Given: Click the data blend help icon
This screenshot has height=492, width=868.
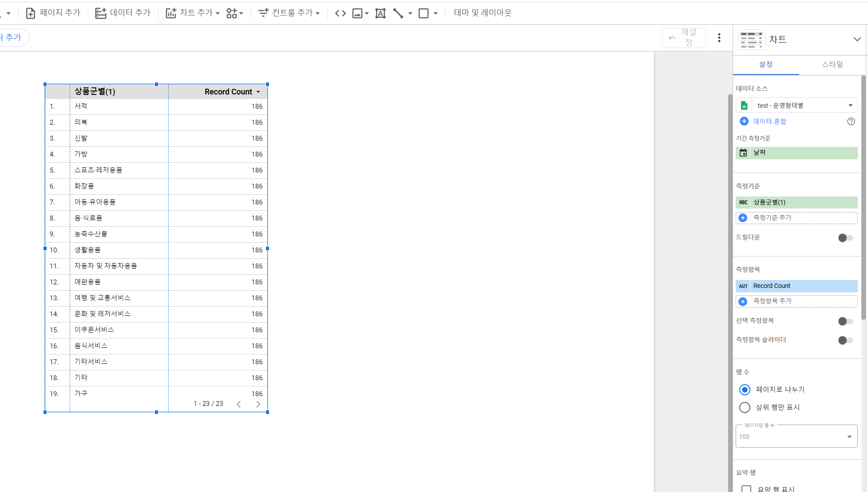Looking at the screenshot, I should pos(851,122).
